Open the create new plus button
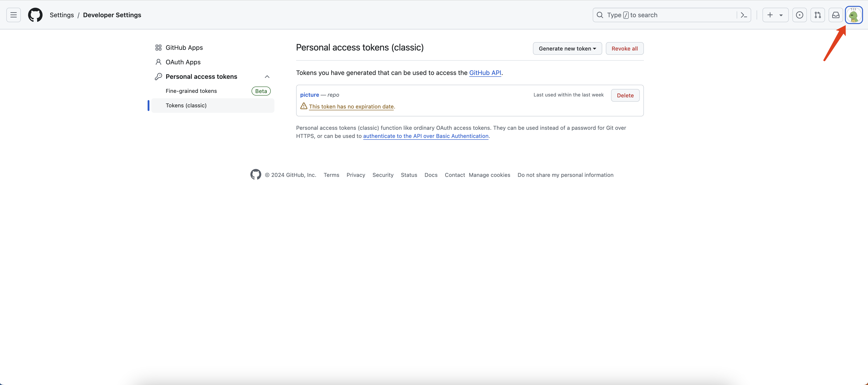 (x=770, y=15)
